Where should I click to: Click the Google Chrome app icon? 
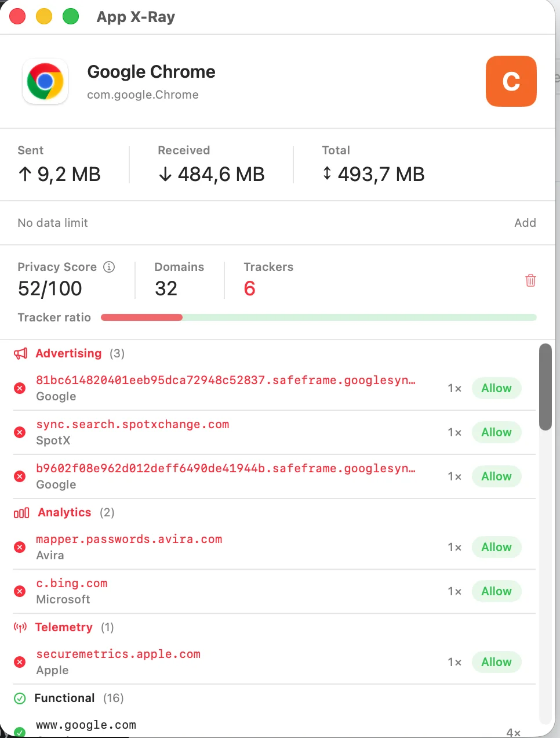[x=45, y=82]
